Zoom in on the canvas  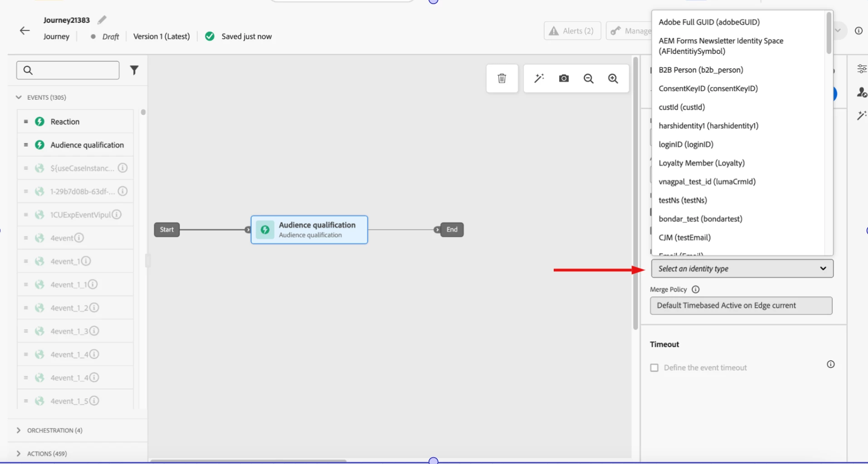(x=613, y=78)
